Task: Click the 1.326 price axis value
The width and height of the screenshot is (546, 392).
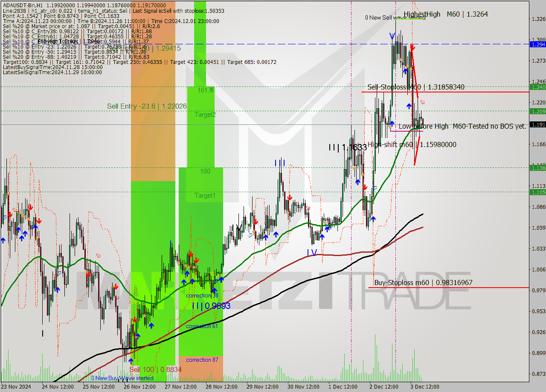Action: click(x=538, y=19)
